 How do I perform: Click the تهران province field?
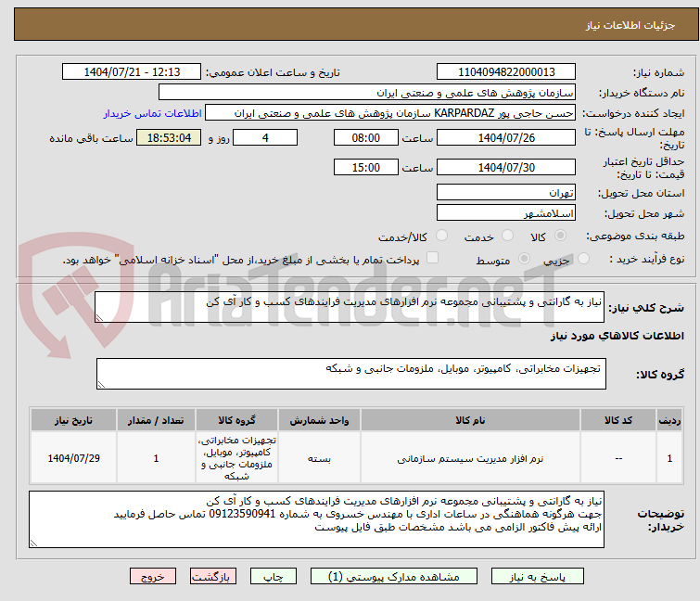click(x=506, y=192)
